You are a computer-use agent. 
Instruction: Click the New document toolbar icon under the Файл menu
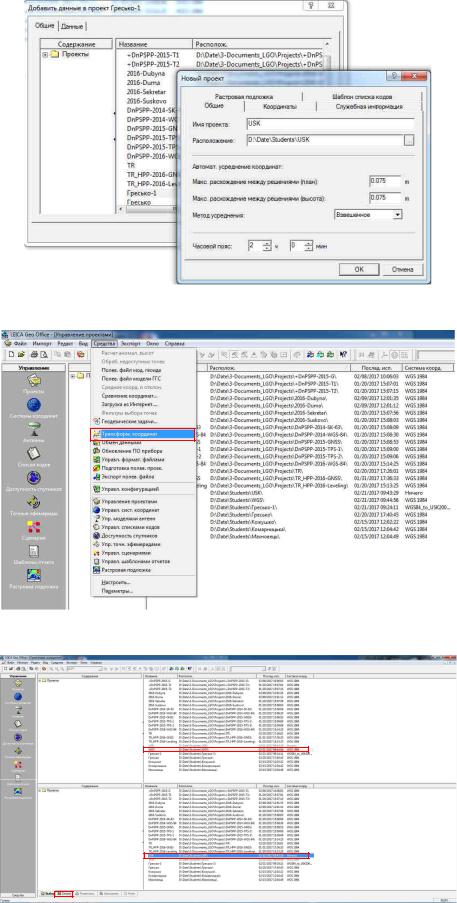(12, 354)
